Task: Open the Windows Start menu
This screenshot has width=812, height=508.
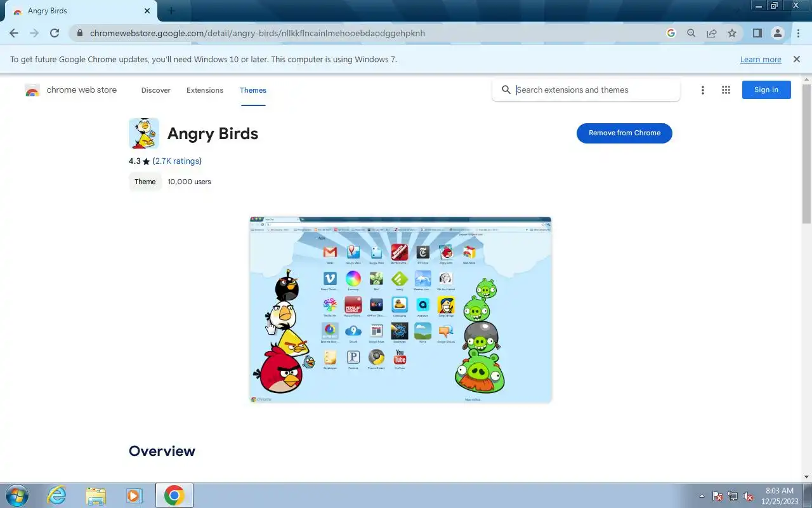Action: click(17, 495)
